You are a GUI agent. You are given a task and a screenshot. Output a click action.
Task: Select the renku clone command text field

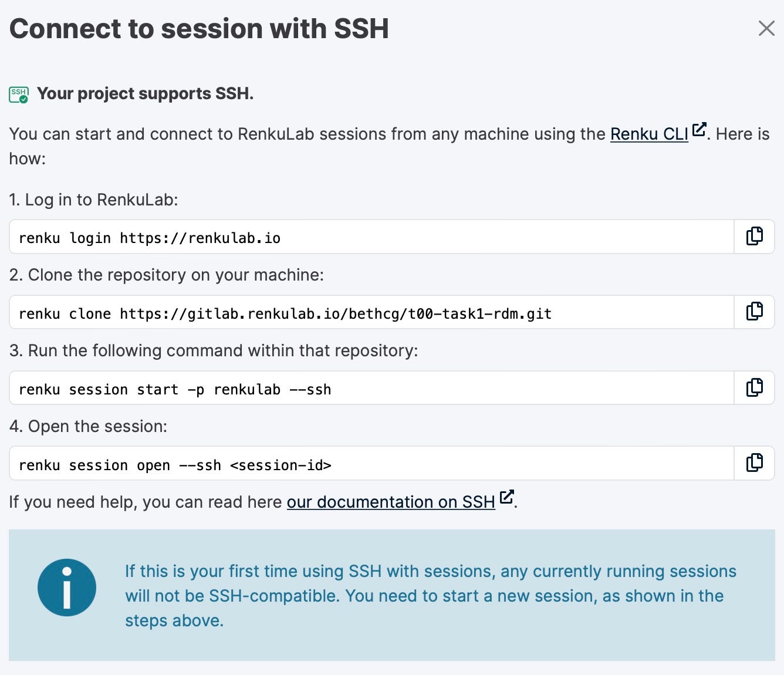click(370, 312)
